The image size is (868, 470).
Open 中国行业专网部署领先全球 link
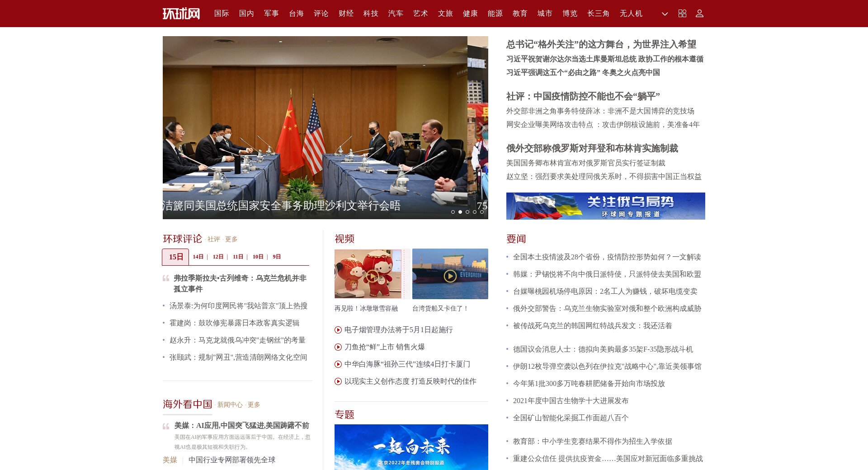(232, 460)
